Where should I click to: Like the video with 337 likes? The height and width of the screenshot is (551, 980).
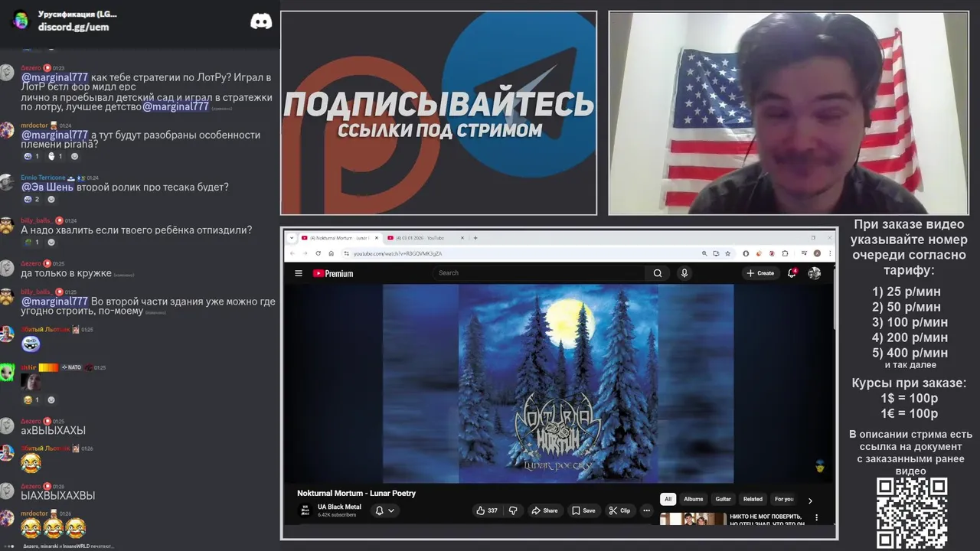tap(487, 510)
